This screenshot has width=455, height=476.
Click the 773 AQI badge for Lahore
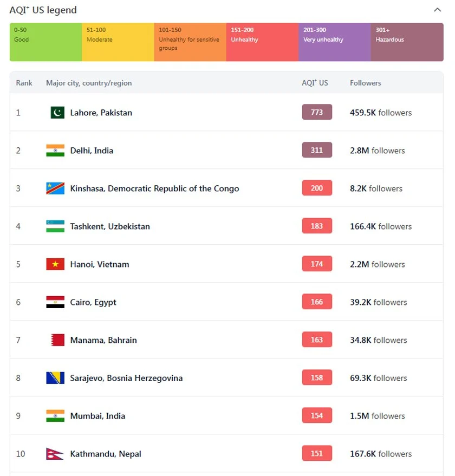tap(317, 112)
